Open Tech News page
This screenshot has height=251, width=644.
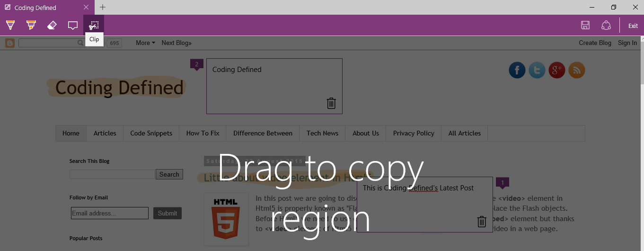322,133
